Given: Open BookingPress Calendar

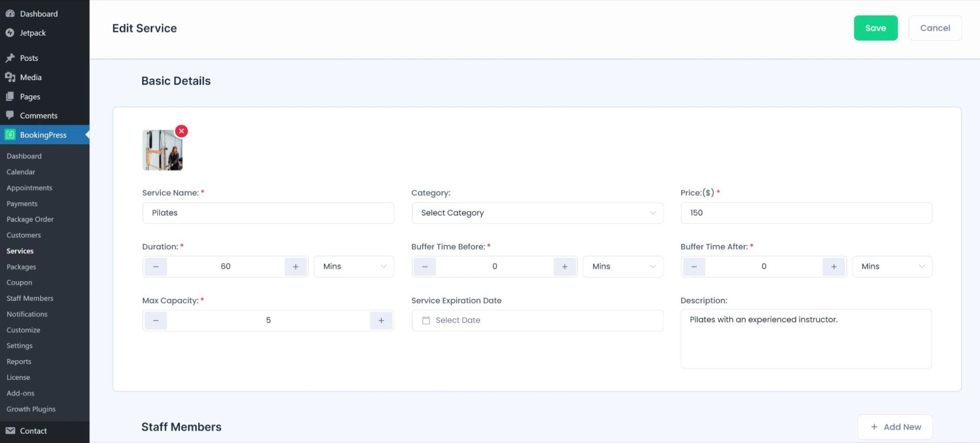Looking at the screenshot, I should point(21,172).
